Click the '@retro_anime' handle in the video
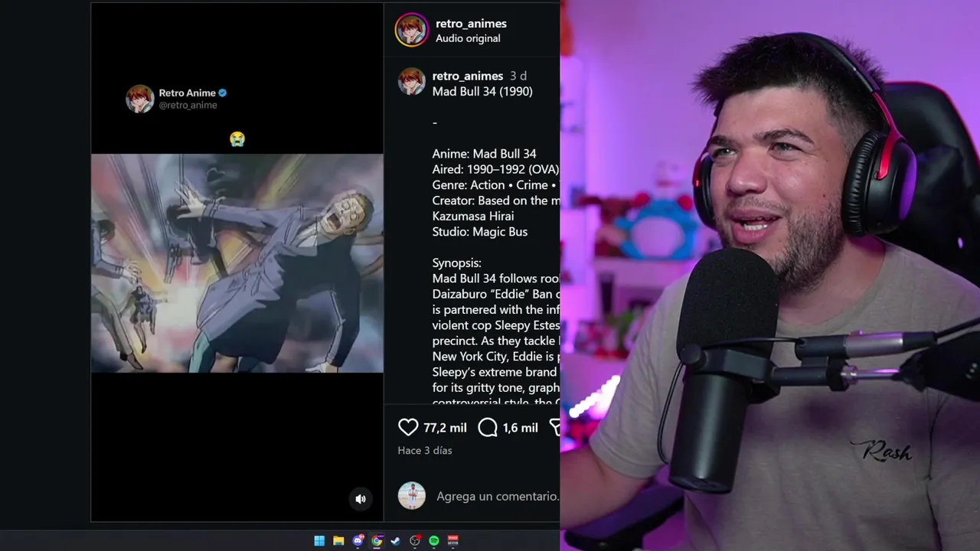Image resolution: width=980 pixels, height=551 pixels. [x=188, y=105]
